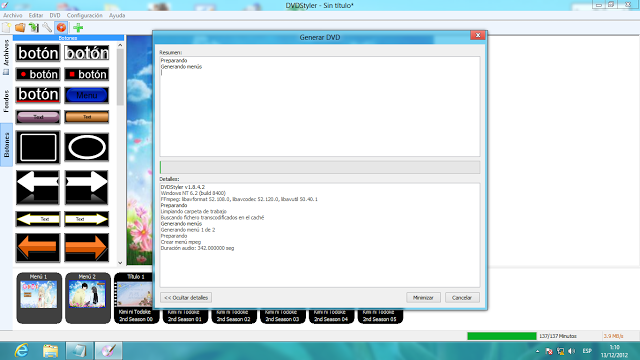The width and height of the screenshot is (640, 360).
Task: Select the red square 'botón' style
Action: 87,74
